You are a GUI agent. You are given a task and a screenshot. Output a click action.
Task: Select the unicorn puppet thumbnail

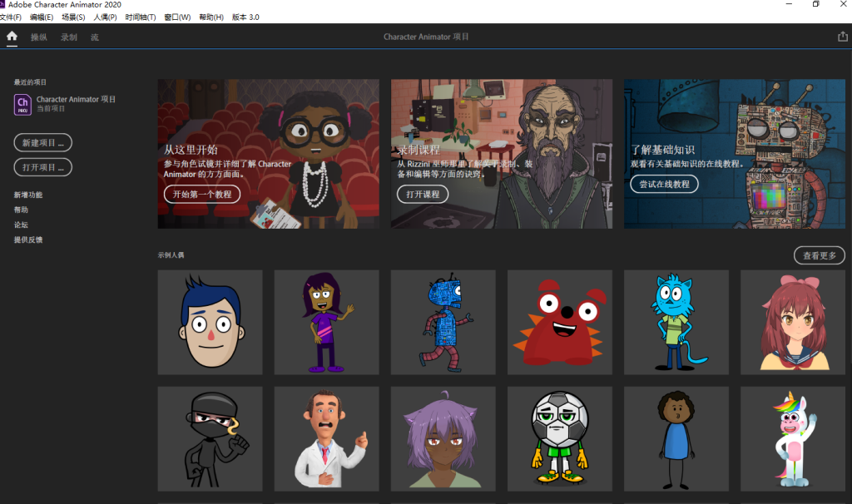tap(792, 438)
